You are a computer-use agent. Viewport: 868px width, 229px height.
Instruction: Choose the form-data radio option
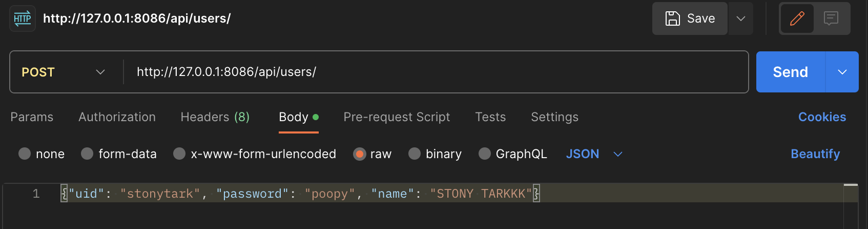87,154
